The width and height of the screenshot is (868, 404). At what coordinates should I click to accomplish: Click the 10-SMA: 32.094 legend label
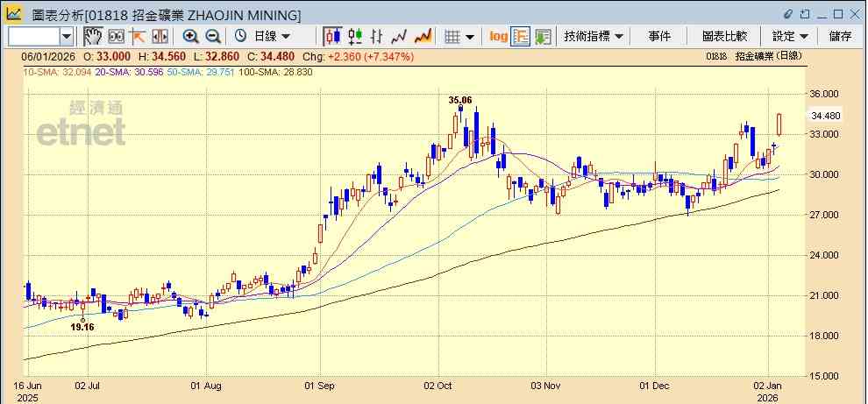click(x=57, y=72)
